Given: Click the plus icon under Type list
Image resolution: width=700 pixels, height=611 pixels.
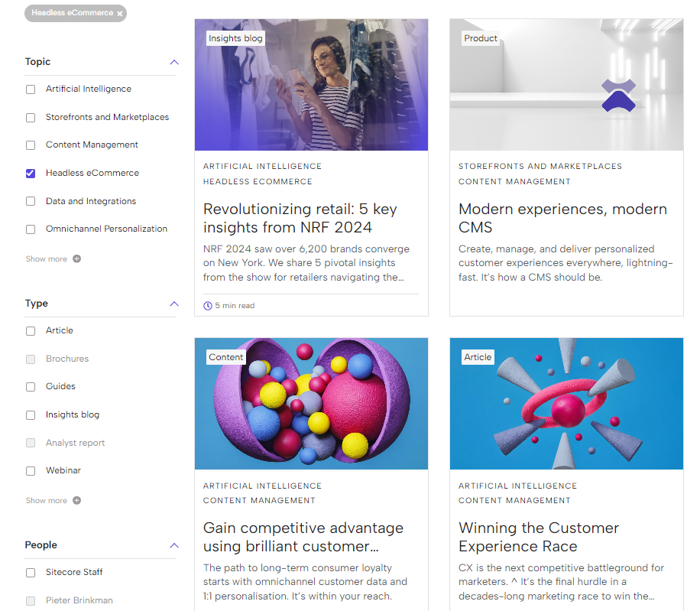Looking at the screenshot, I should 76,500.
